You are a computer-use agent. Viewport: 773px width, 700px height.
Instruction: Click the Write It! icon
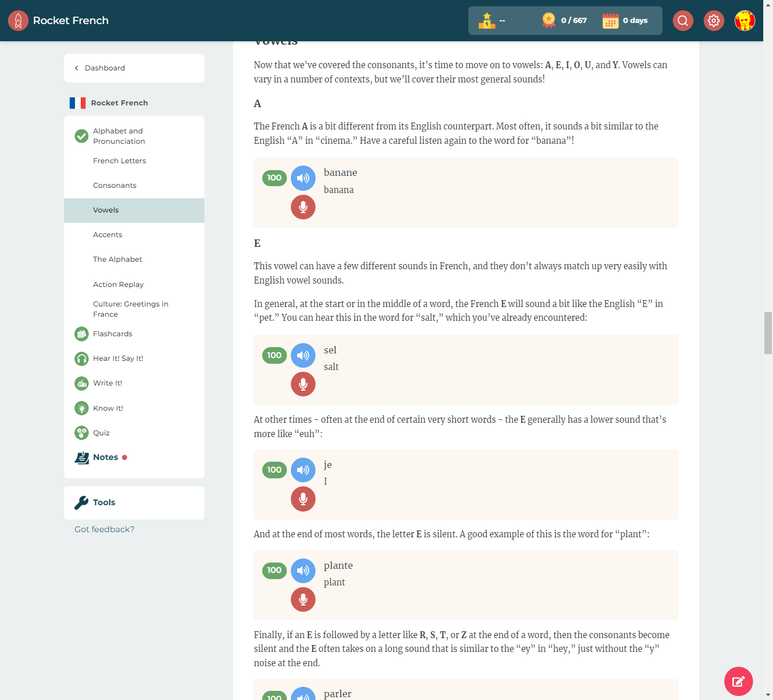click(x=82, y=383)
